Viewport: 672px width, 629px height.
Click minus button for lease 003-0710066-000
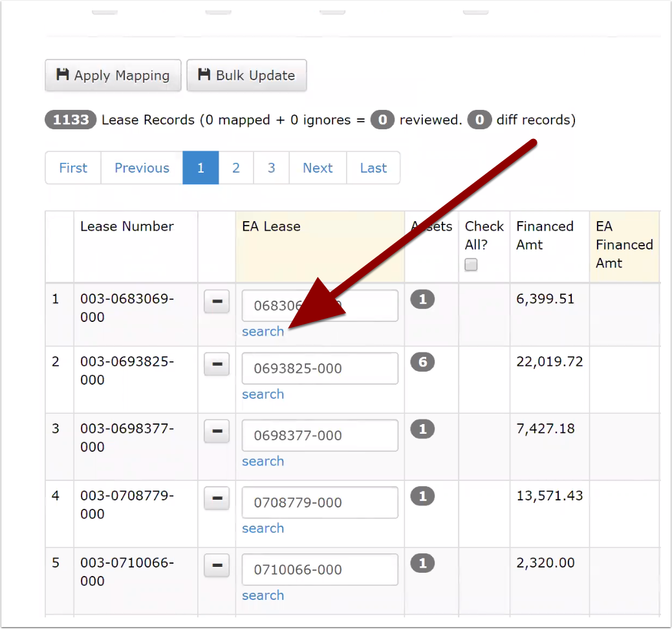tap(217, 565)
